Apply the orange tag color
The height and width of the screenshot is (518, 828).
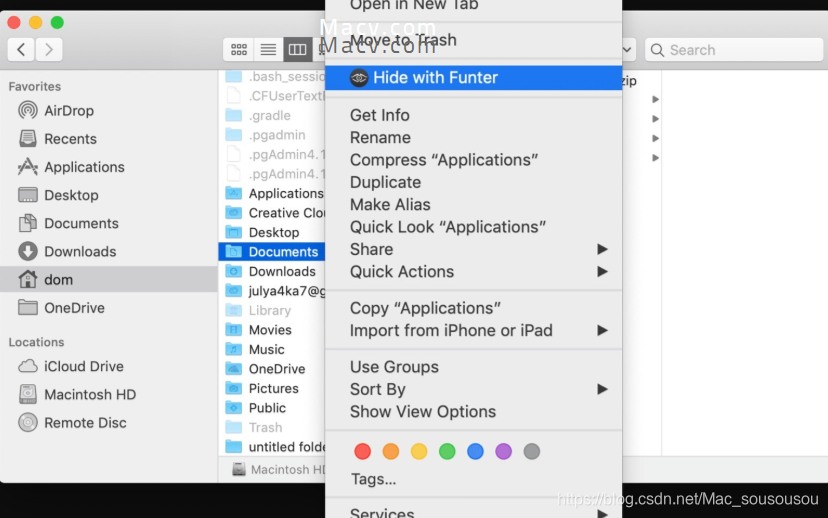[391, 451]
